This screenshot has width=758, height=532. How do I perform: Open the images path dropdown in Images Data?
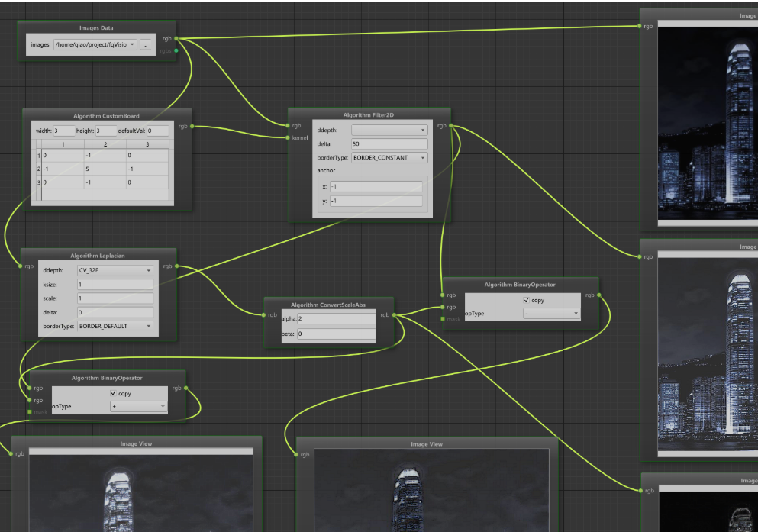[x=95, y=45]
